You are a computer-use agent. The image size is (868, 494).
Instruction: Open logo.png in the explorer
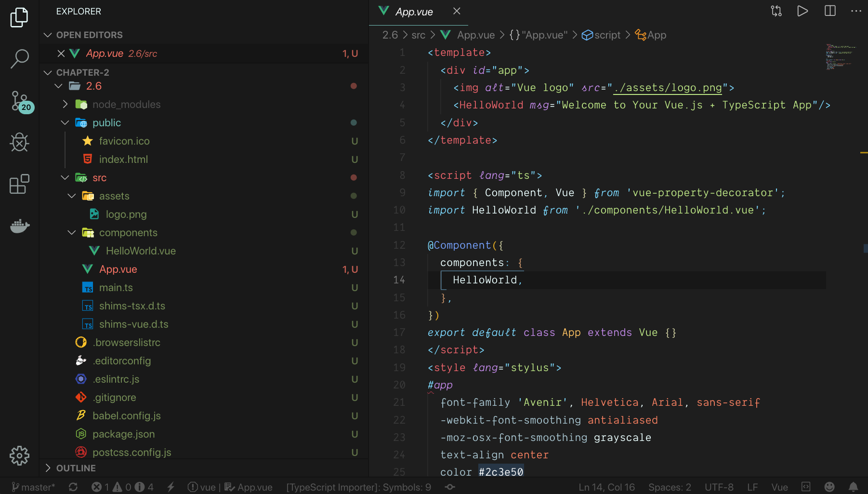click(x=126, y=214)
